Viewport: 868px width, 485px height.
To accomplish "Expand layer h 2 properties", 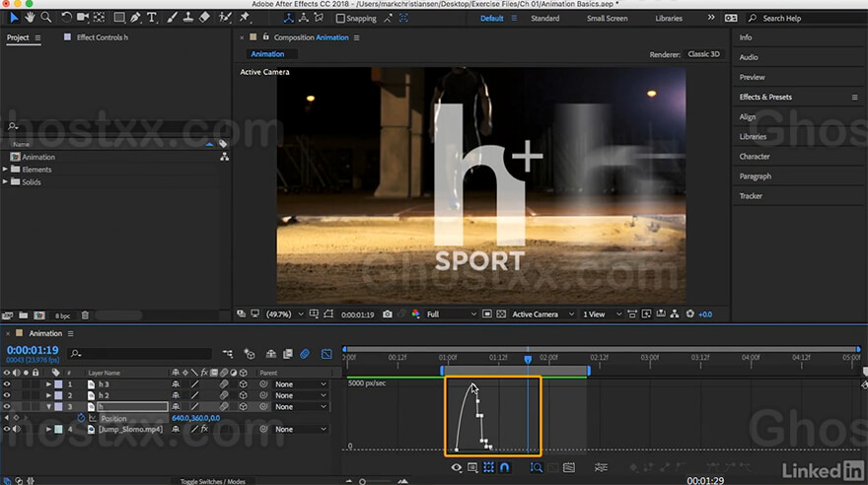I will (x=48, y=395).
